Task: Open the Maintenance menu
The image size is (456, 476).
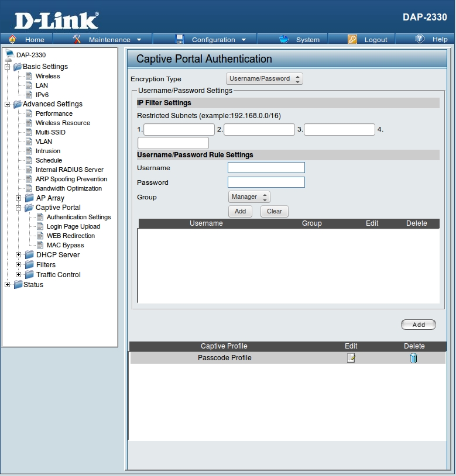Action: point(109,40)
